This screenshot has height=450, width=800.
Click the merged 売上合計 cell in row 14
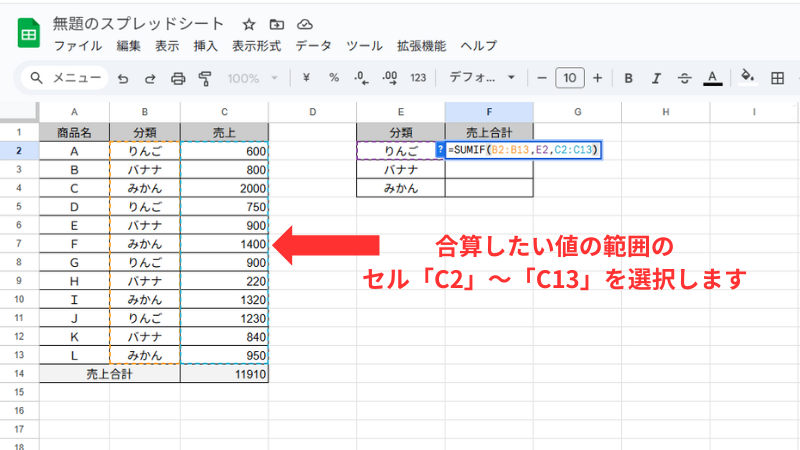coord(109,374)
